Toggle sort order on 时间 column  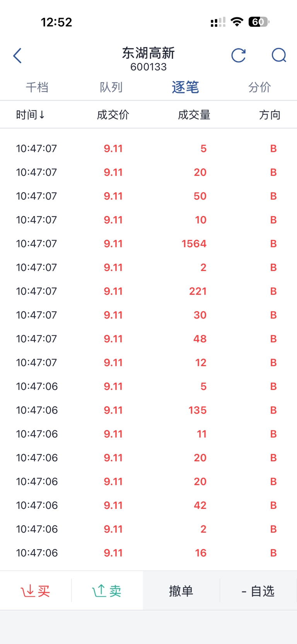click(30, 115)
